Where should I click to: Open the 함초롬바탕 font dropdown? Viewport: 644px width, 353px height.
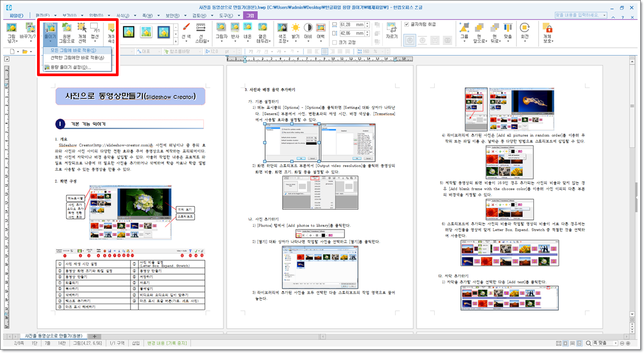[x=184, y=52]
